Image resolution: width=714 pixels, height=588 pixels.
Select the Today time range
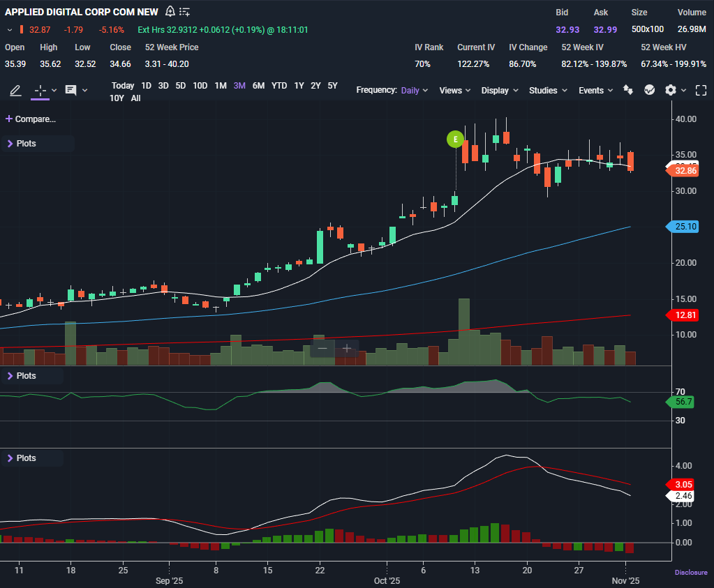click(123, 86)
